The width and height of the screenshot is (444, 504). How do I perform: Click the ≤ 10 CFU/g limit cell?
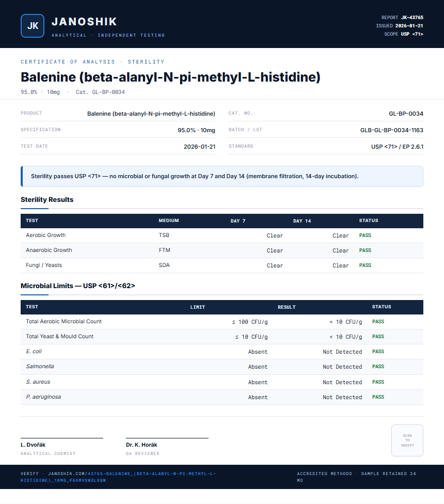pos(251,337)
